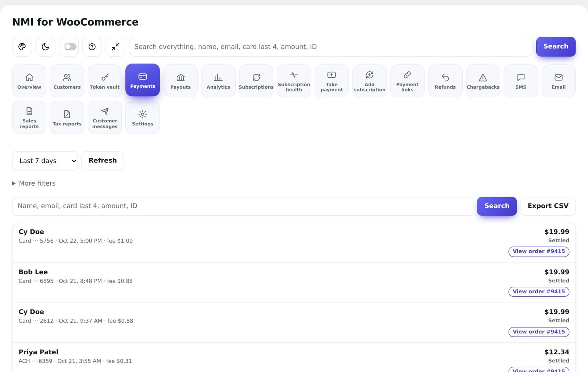
Task: Click the $12.34 amount for Priya Patel
Action: click(x=557, y=352)
